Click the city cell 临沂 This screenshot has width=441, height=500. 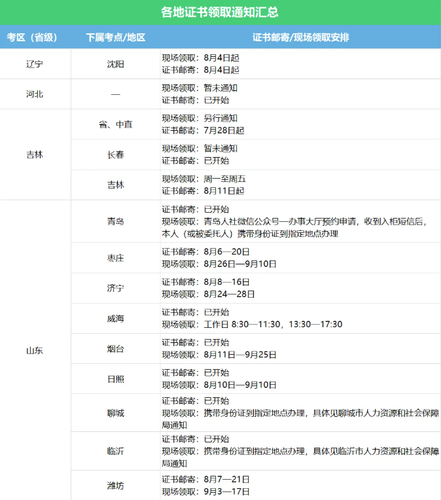click(x=115, y=451)
